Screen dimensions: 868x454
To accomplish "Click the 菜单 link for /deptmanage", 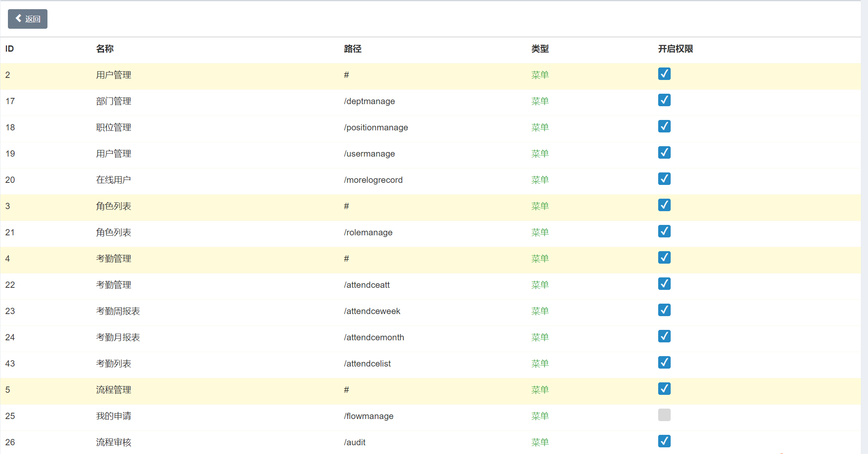I will [540, 101].
